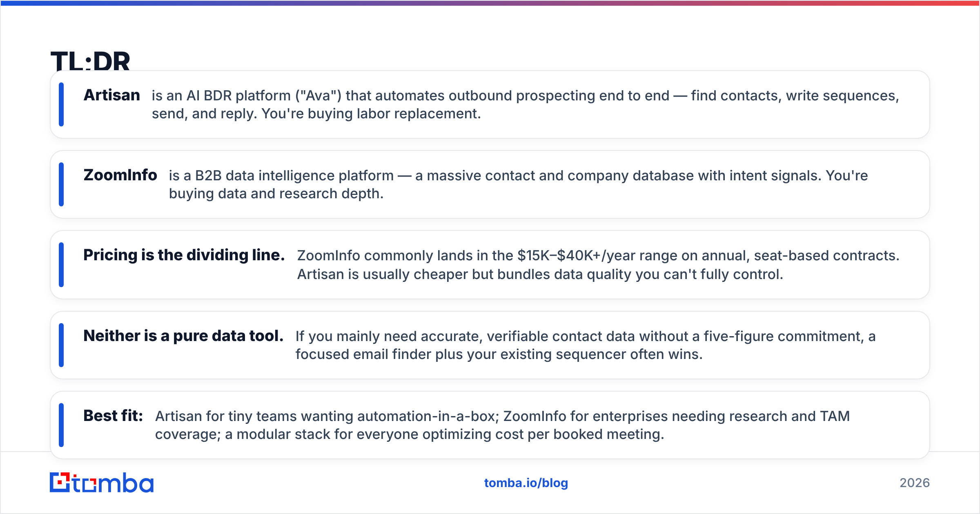
Task: Click the modular stack recommendation text
Action: point(444,434)
